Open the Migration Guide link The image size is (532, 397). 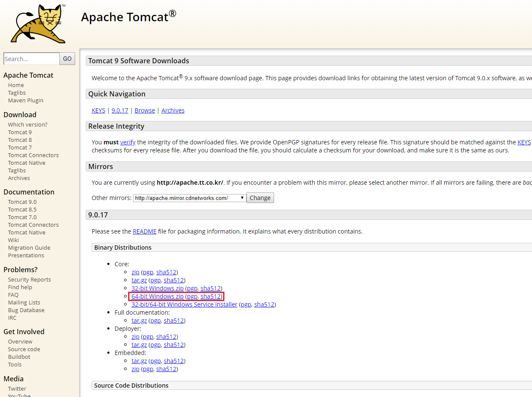(x=29, y=248)
